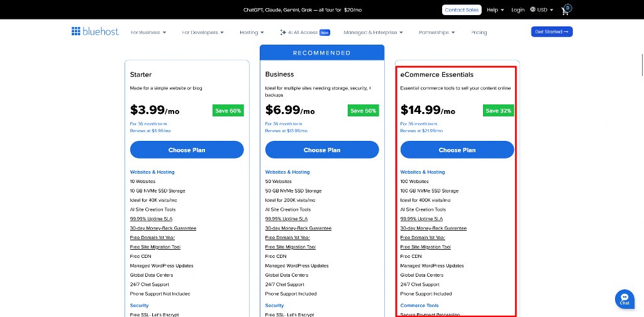Click the Bluehost logo

click(95, 31)
